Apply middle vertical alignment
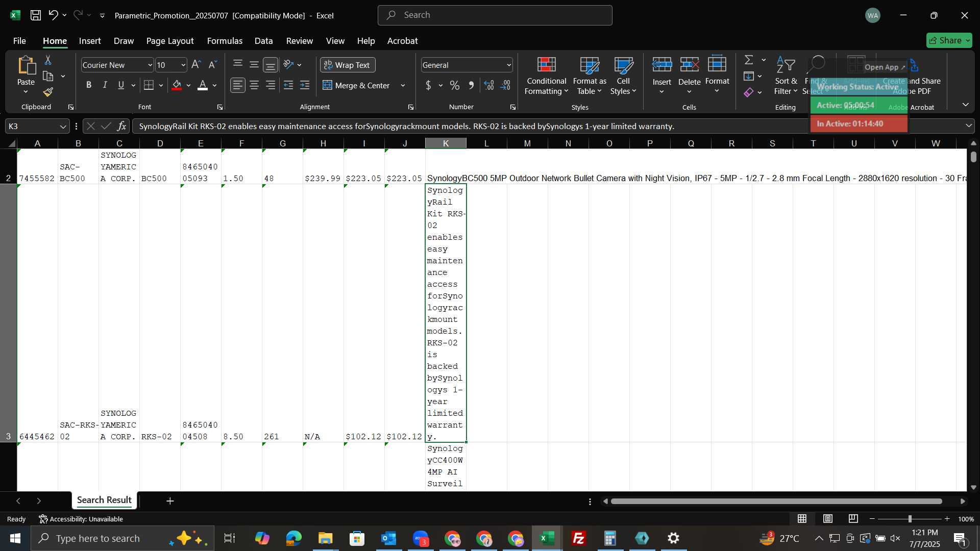 (254, 65)
